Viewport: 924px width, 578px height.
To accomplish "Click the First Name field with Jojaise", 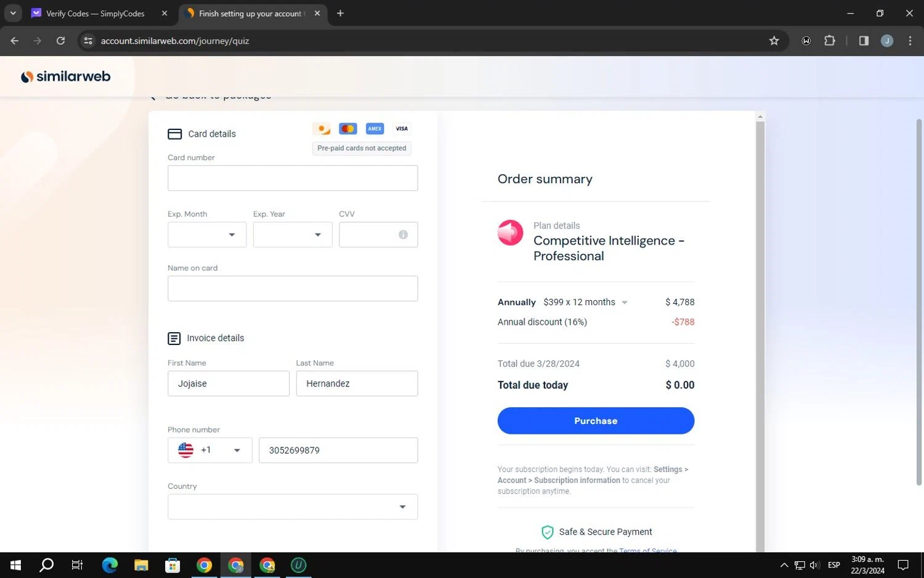I will click(x=229, y=383).
